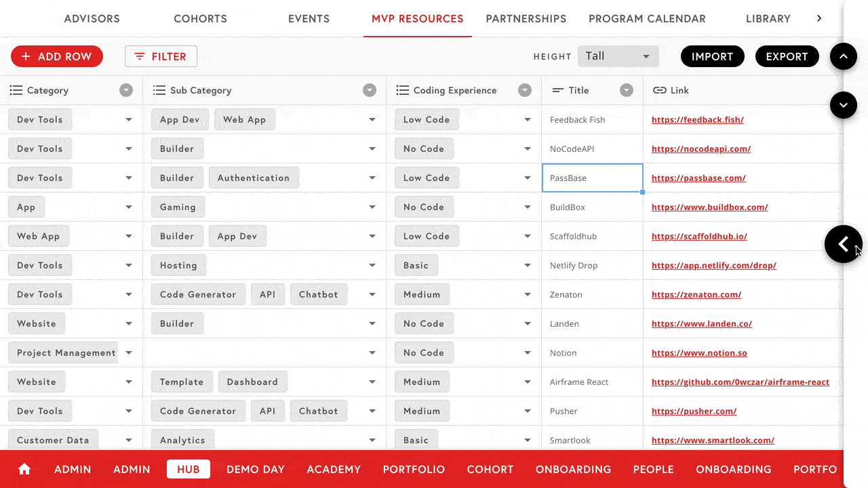Switch to the LIBRARY tab

pos(768,19)
